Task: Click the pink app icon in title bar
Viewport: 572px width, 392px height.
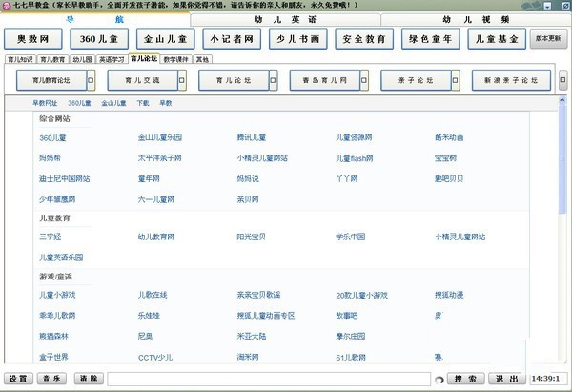Action: [6, 5]
